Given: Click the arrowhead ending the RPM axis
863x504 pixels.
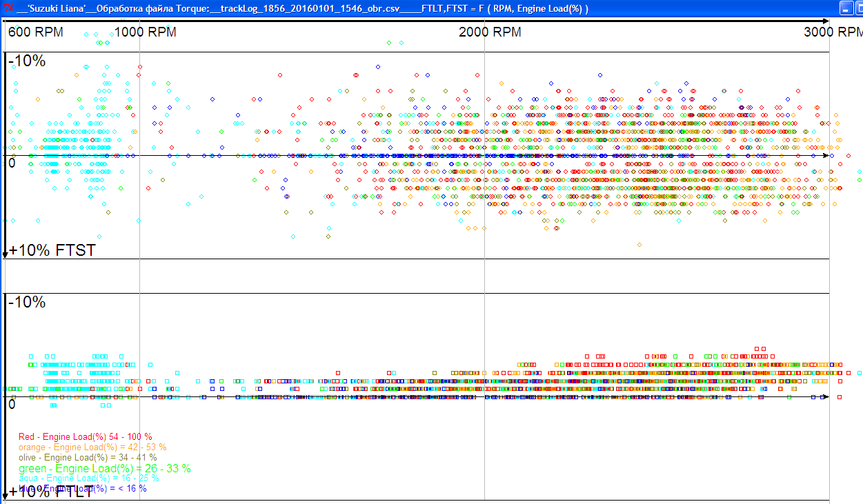Looking at the screenshot, I should pyautogui.click(x=826, y=21).
